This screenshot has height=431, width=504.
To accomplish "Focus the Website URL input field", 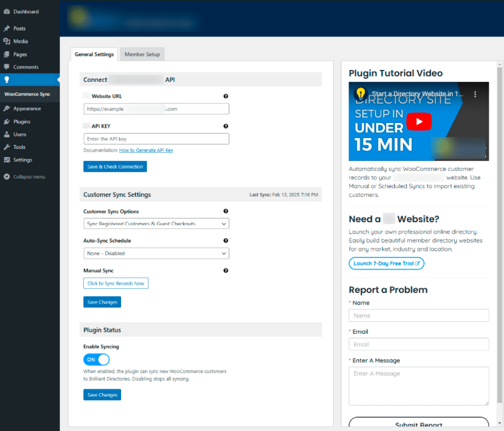I will (156, 109).
